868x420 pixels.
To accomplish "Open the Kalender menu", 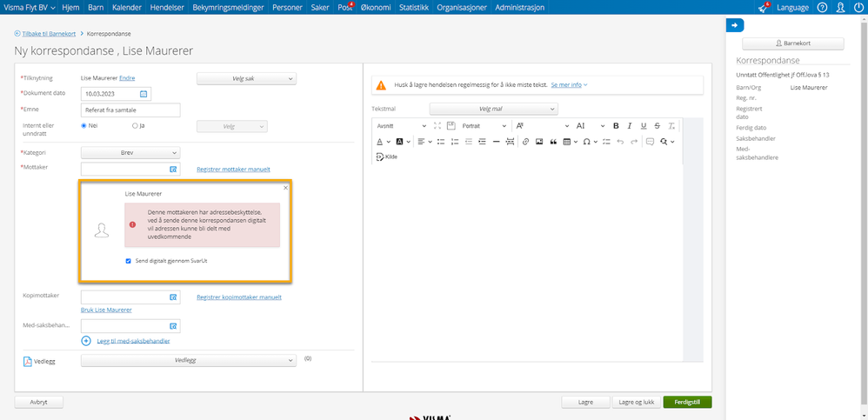I will click(127, 7).
